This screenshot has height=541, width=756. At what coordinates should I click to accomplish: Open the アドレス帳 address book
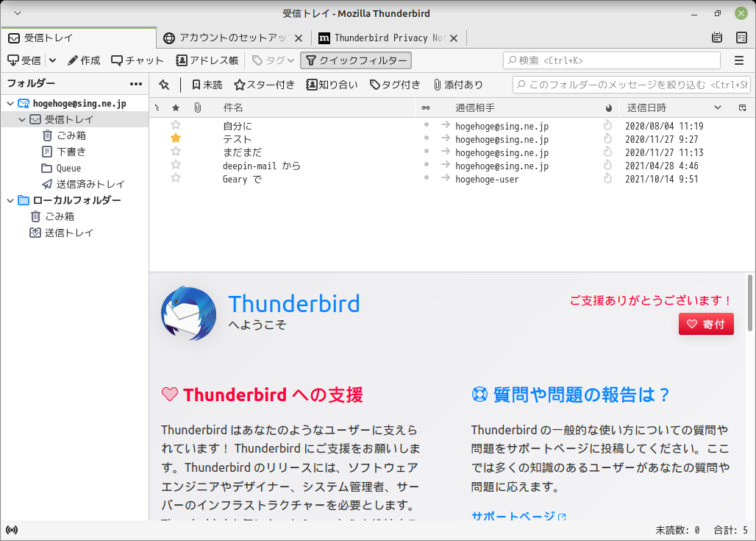pyautogui.click(x=207, y=60)
